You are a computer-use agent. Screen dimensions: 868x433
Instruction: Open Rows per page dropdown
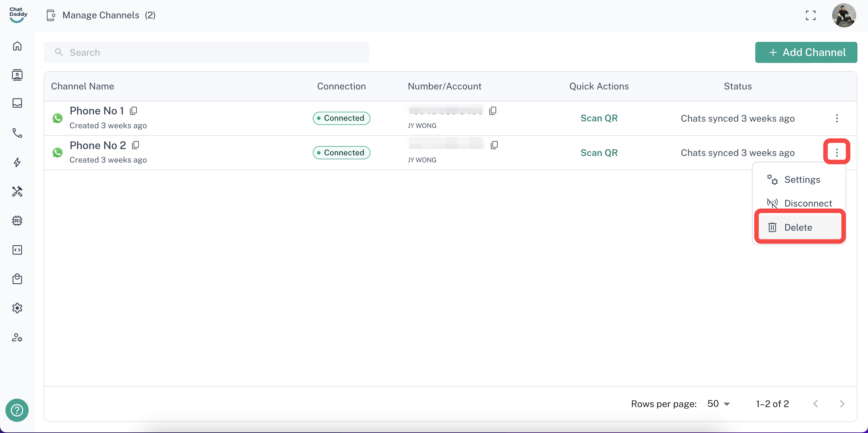[x=719, y=404]
